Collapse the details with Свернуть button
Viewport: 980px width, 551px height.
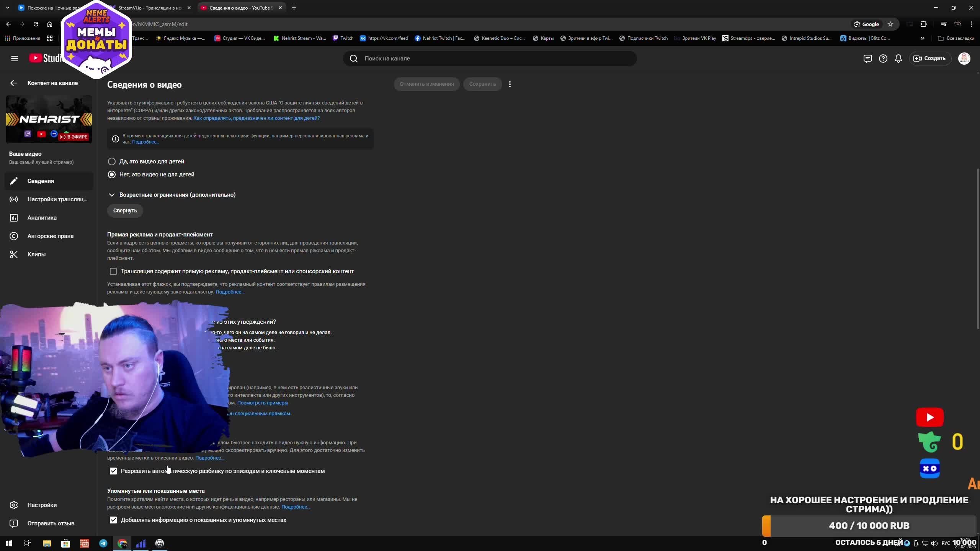[125, 210]
